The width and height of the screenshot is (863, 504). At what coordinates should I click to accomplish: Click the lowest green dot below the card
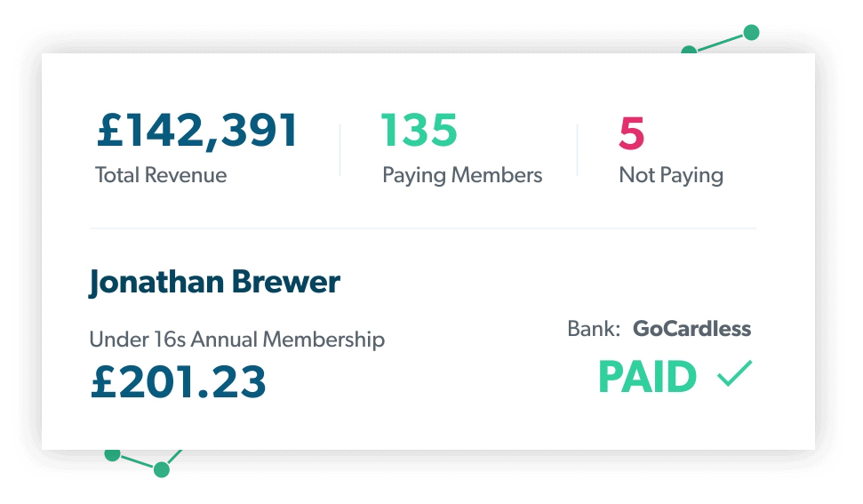tap(161, 469)
